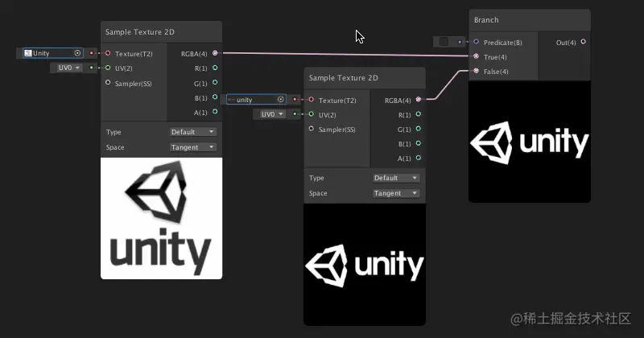
Task: Open Type dropdown on black-preview Sample Texture node
Action: pyautogui.click(x=396, y=178)
